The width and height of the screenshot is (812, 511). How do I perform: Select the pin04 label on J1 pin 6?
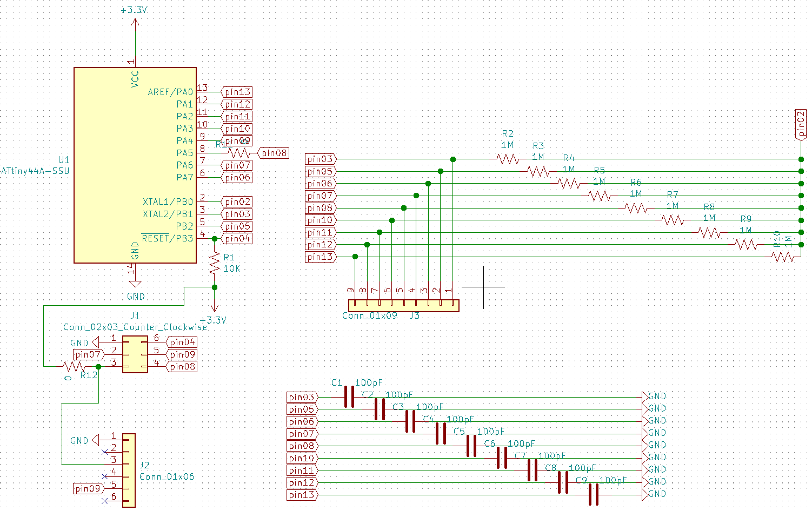pyautogui.click(x=182, y=342)
